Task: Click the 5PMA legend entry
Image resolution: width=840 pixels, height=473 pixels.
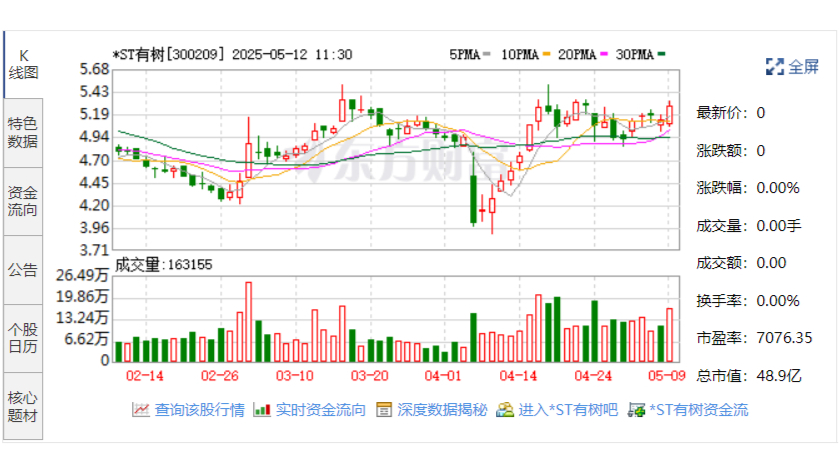Action: pos(468,54)
